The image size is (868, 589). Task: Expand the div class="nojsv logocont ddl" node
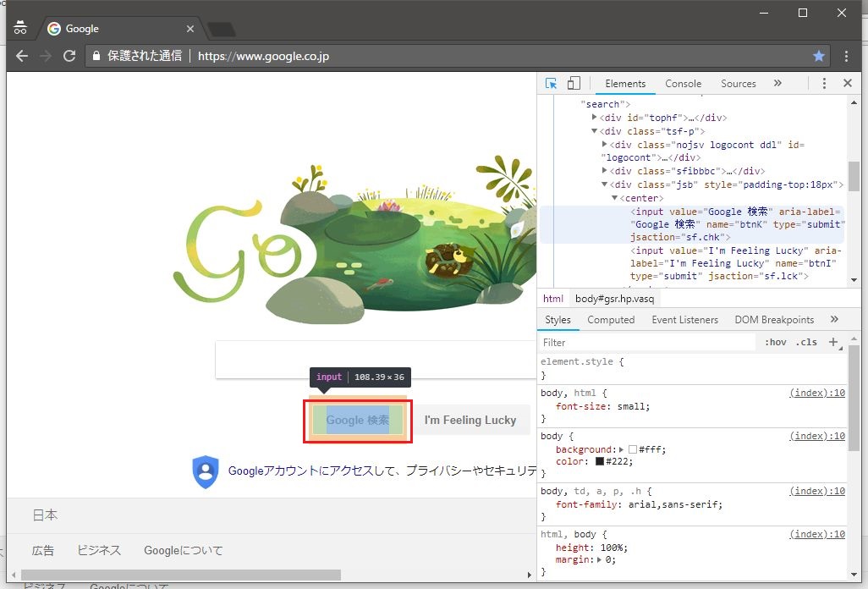pos(605,144)
